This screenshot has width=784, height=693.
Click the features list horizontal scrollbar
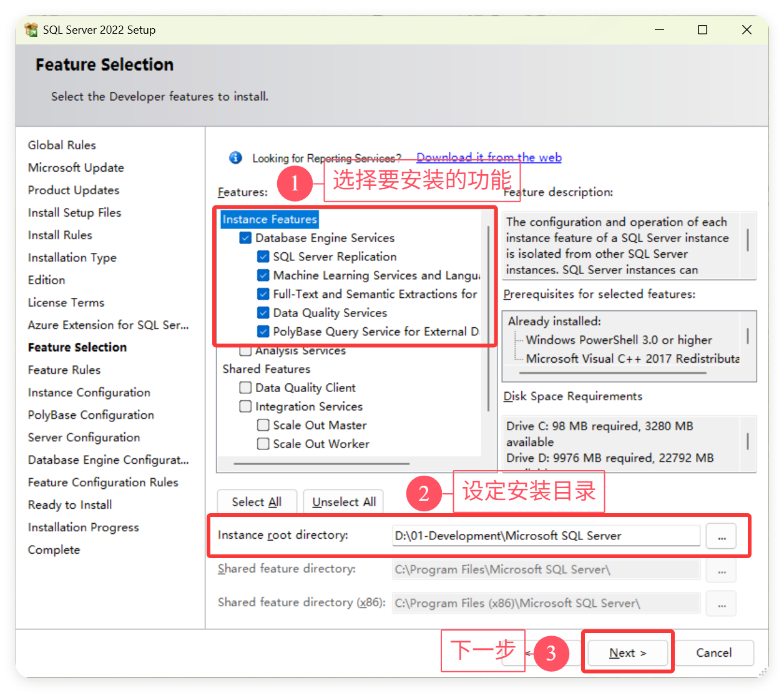[x=321, y=464]
